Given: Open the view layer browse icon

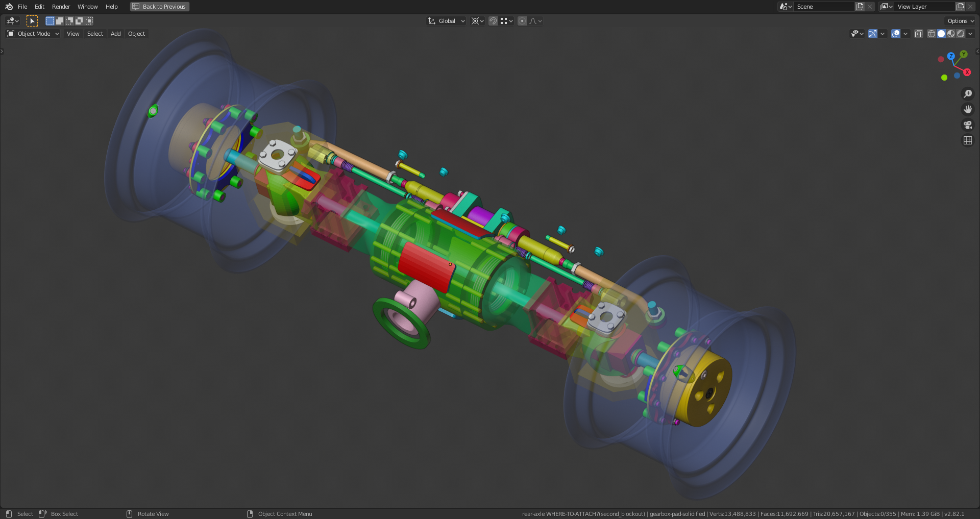Looking at the screenshot, I should [887, 7].
